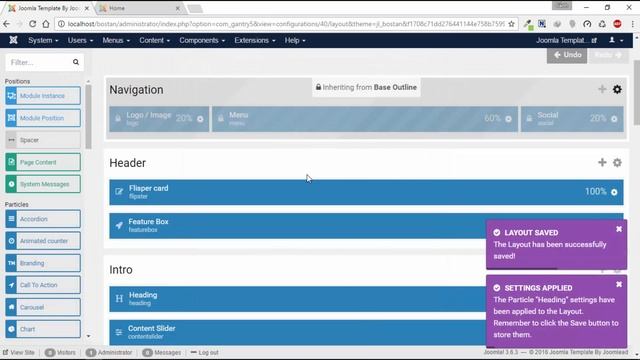Click the Visitors status entry
The width and height of the screenshot is (640, 360).
click(60, 352)
